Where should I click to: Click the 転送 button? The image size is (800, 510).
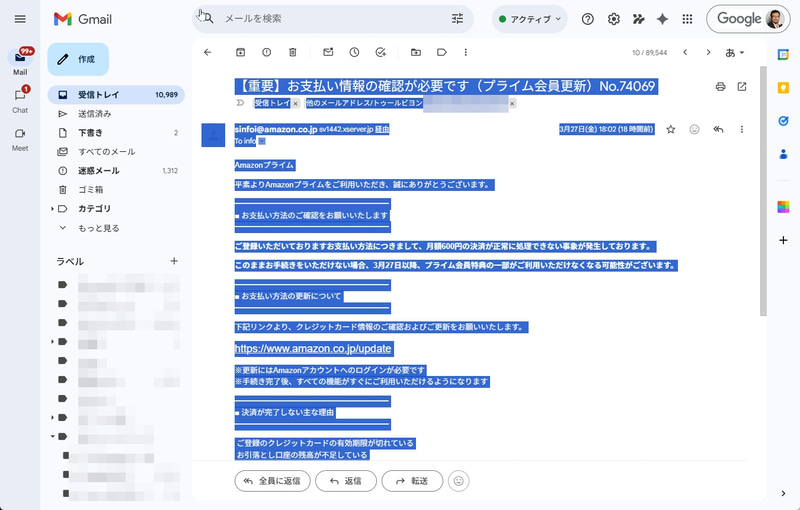pos(412,481)
